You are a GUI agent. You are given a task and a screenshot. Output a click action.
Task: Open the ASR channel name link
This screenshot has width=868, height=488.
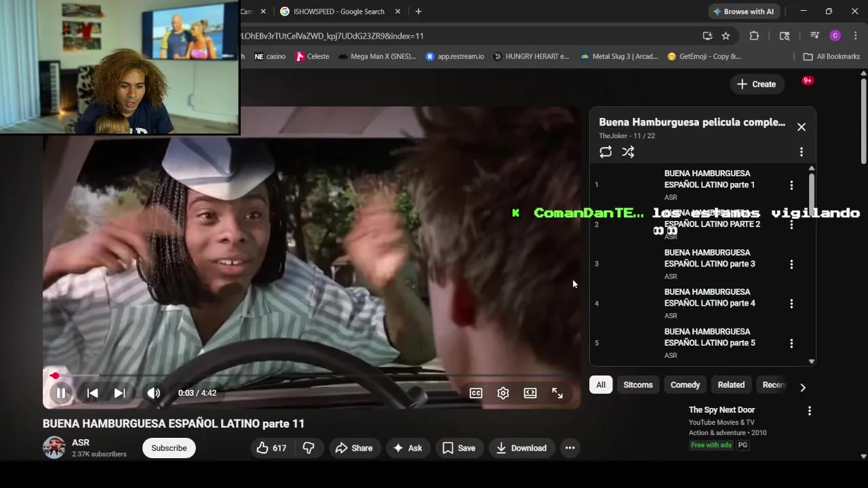(81, 443)
